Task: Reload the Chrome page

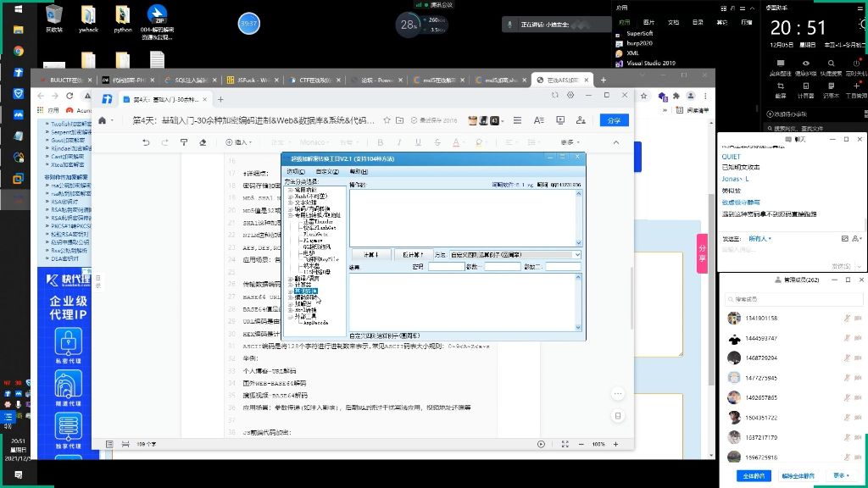Action: point(70,96)
